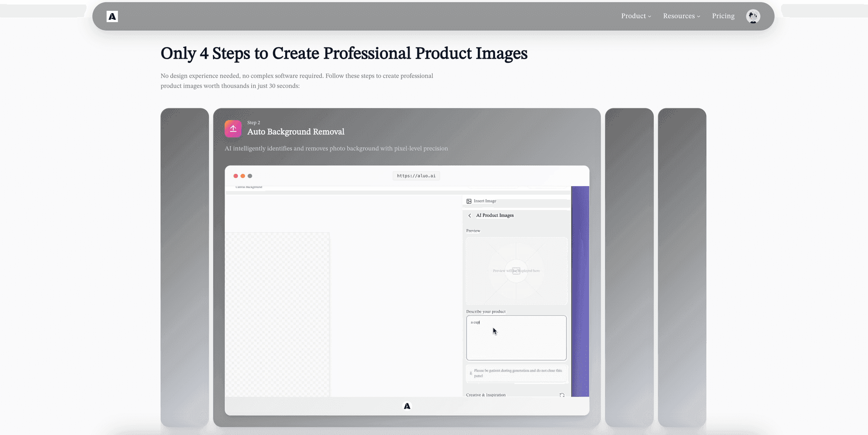Click the Aluo logo in the navbar
Screen dimensions: 868x435
pyautogui.click(x=112, y=17)
